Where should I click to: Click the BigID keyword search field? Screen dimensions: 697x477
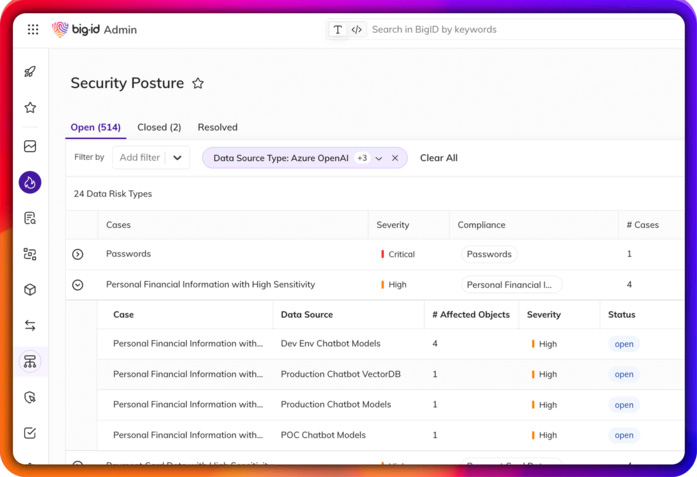pyautogui.click(x=500, y=30)
